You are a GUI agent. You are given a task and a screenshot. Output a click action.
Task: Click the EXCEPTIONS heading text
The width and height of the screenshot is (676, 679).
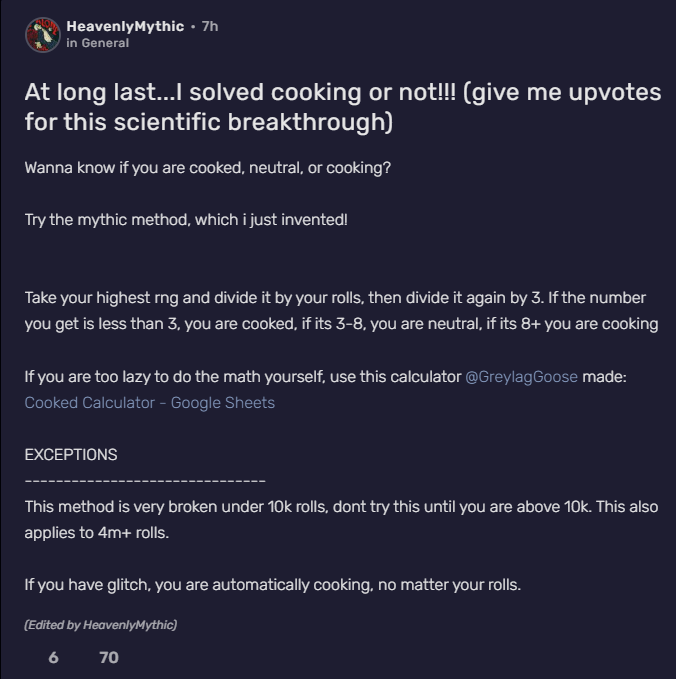click(x=71, y=454)
